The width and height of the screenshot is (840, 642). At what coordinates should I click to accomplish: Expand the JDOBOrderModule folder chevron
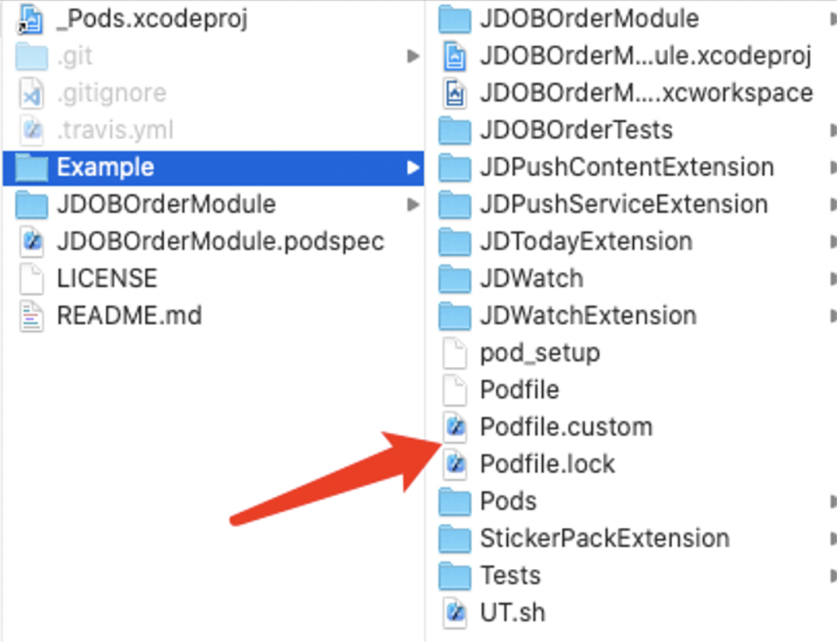[415, 204]
